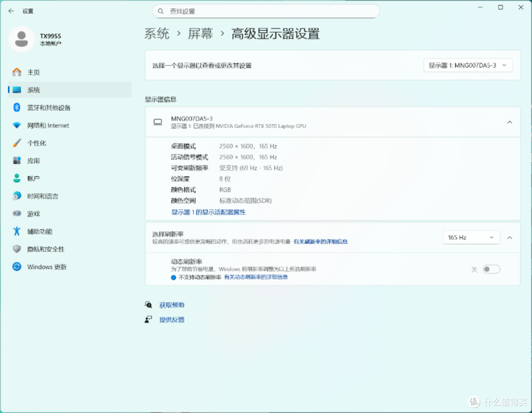Click the 帐户 person icon
Viewport: 532px width, 413px height.
pos(17,178)
